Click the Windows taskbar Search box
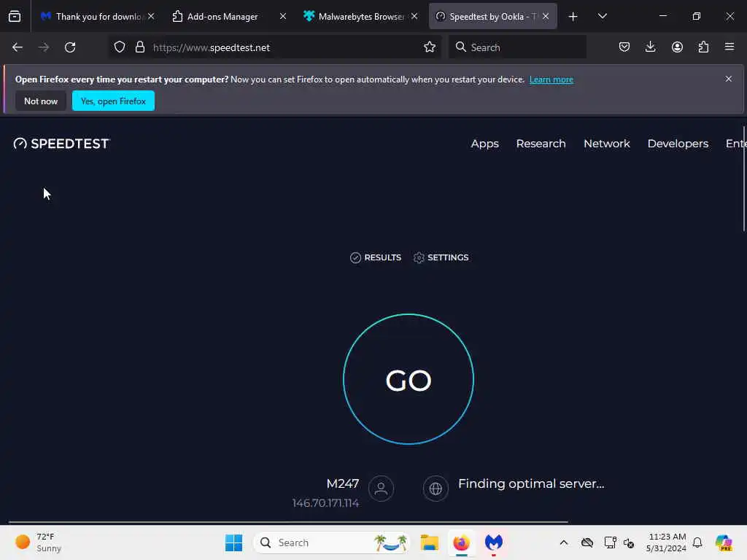 (332, 542)
